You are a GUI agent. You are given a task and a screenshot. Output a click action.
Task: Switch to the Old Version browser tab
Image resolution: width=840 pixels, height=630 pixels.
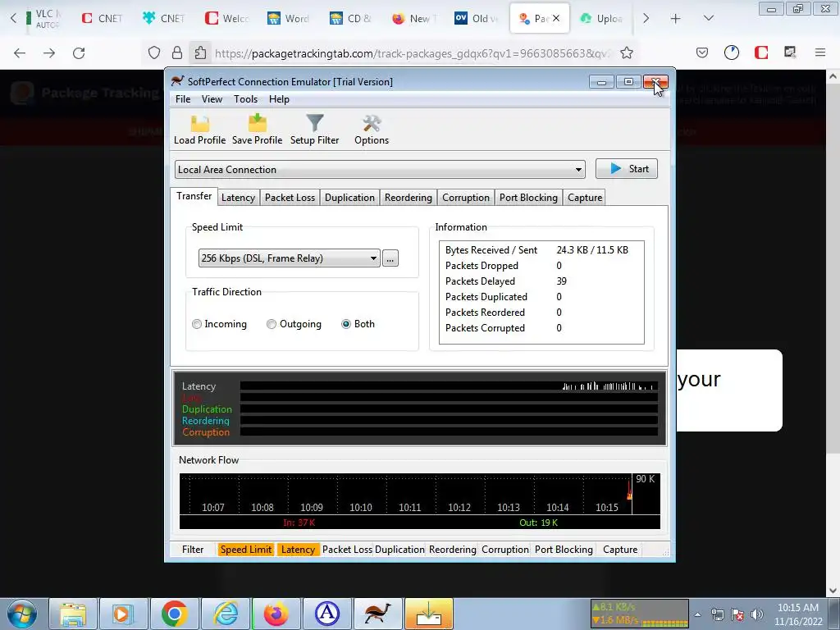point(477,18)
